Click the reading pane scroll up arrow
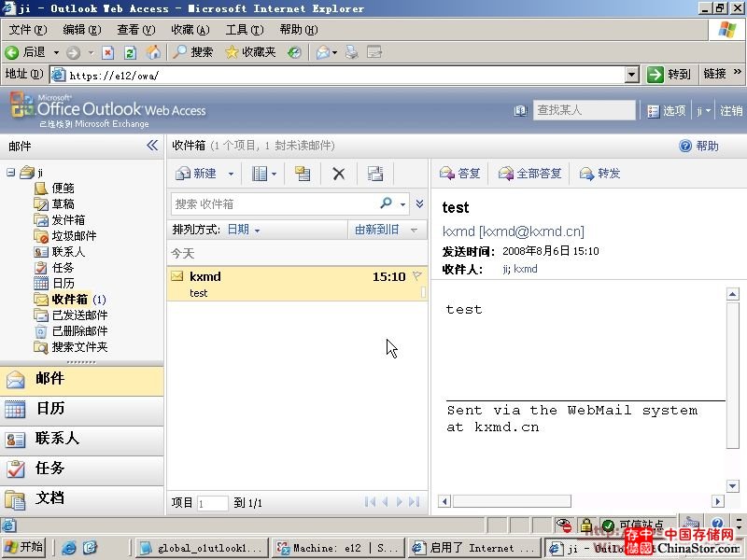Viewport: 747px width, 560px height. point(732,294)
